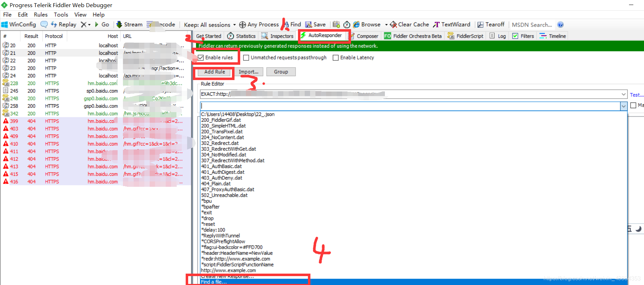Click the Test... link

[x=637, y=95]
